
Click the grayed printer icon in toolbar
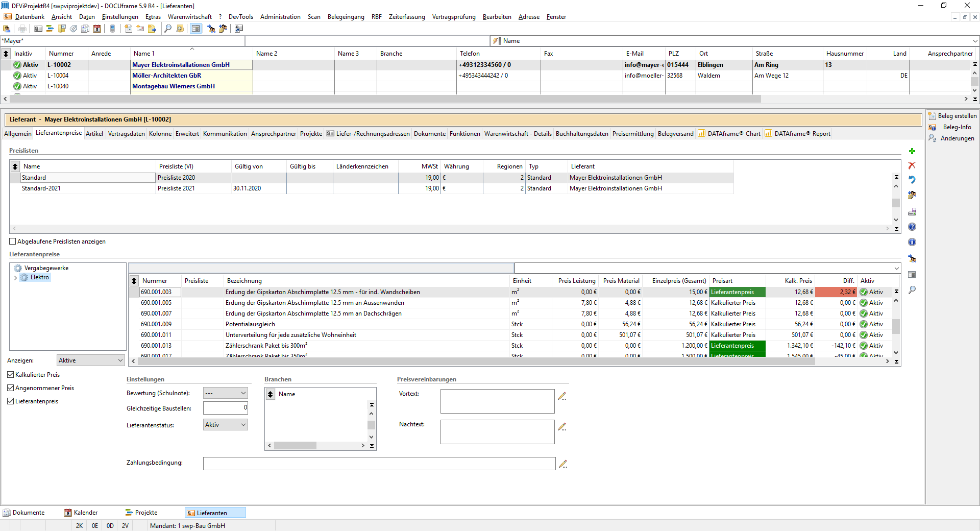point(22,29)
